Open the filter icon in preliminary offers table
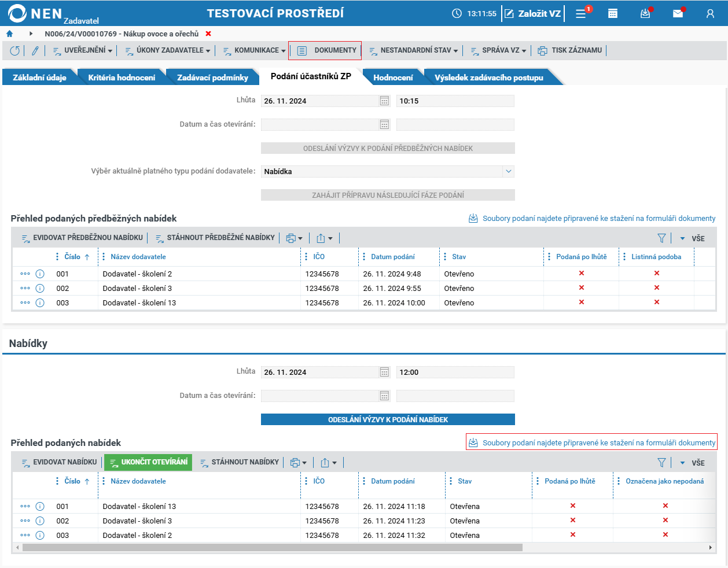 coord(661,238)
